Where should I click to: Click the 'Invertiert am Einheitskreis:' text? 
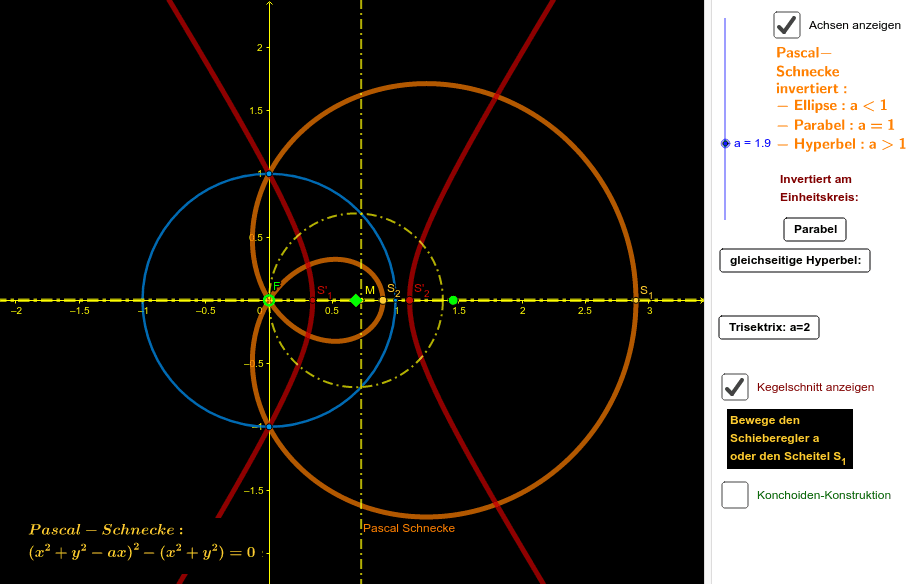point(818,188)
